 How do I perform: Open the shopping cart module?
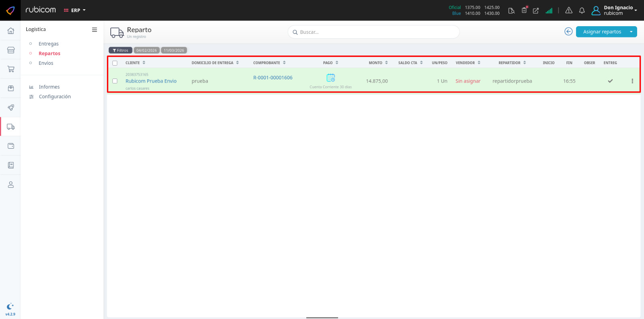(x=11, y=69)
